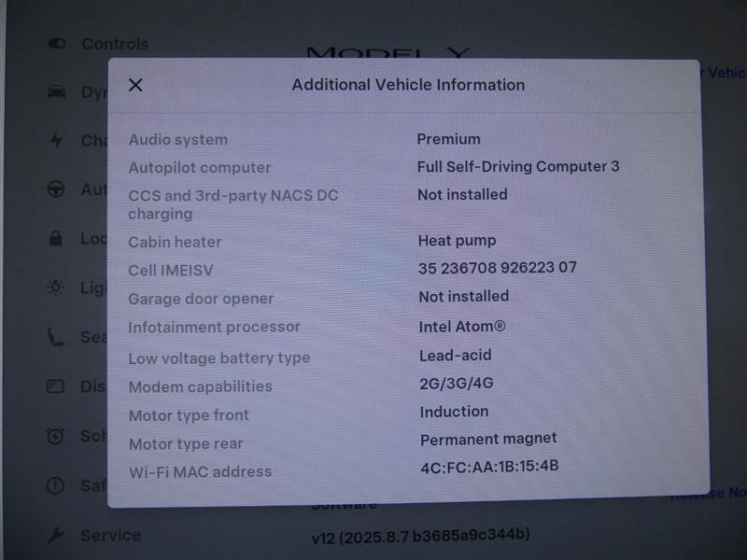Close the Additional Vehicle Information dialog
Viewport: 747px width, 560px height.
coord(135,85)
